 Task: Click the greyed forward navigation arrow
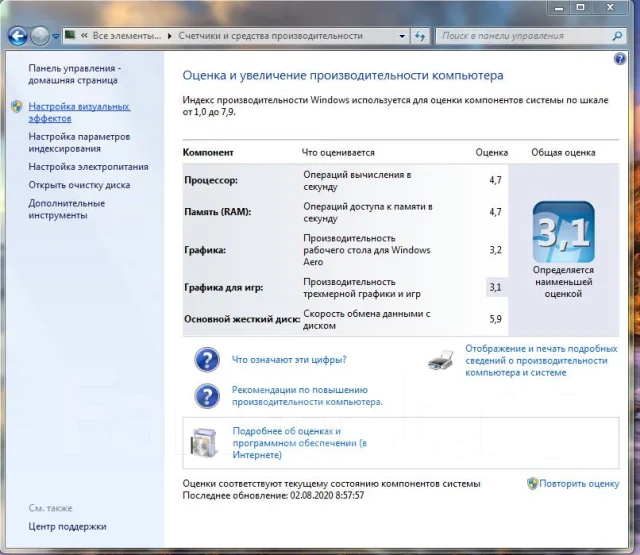click(40, 36)
